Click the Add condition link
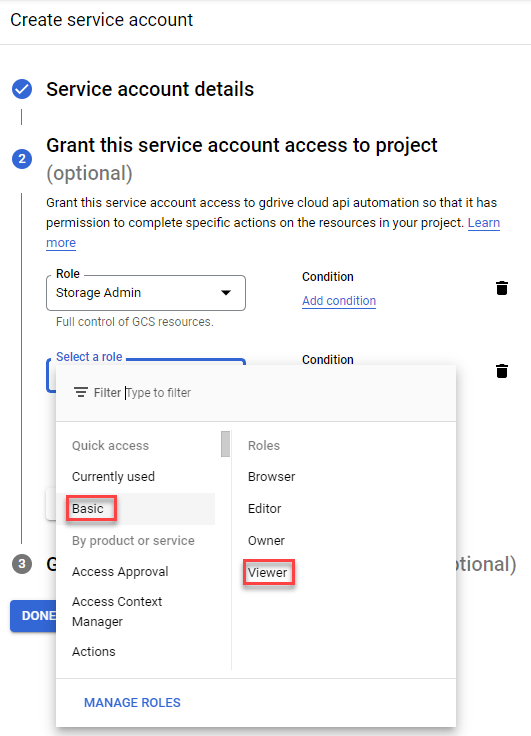 tap(339, 301)
